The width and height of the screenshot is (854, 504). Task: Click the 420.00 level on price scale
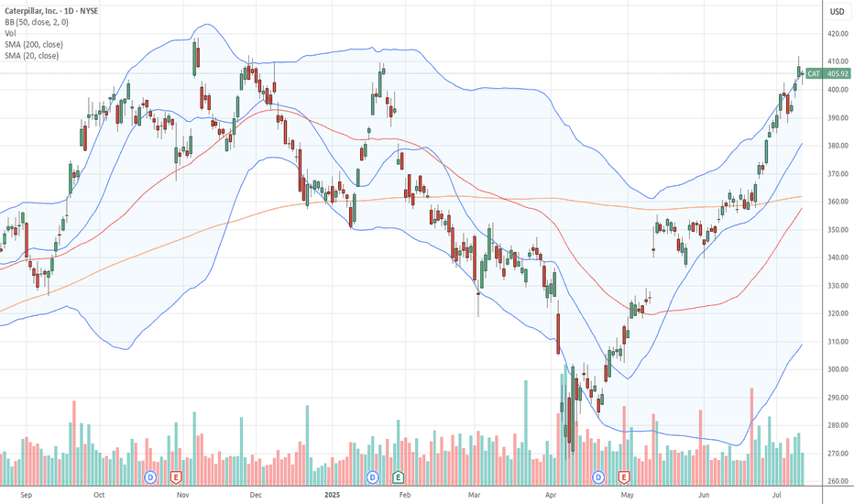pyautogui.click(x=838, y=34)
